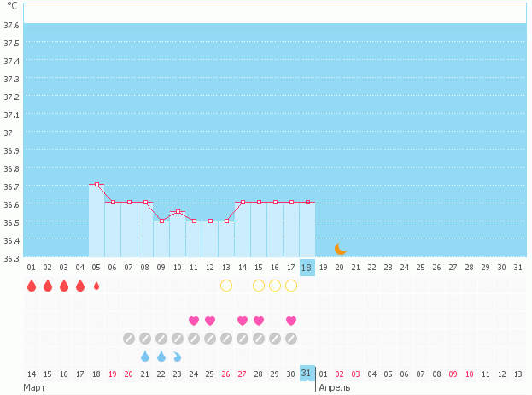The image size is (532, 395).
Task: Select the 36.7 temperature point on day 05
Action: click(x=96, y=184)
